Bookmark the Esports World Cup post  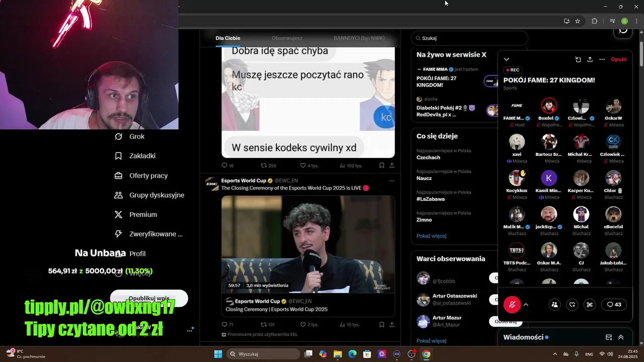[x=382, y=325]
